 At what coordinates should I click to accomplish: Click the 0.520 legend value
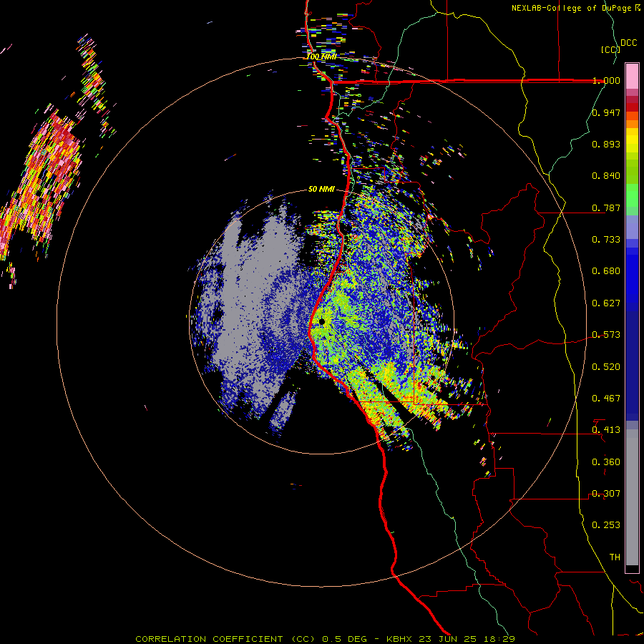pyautogui.click(x=606, y=367)
